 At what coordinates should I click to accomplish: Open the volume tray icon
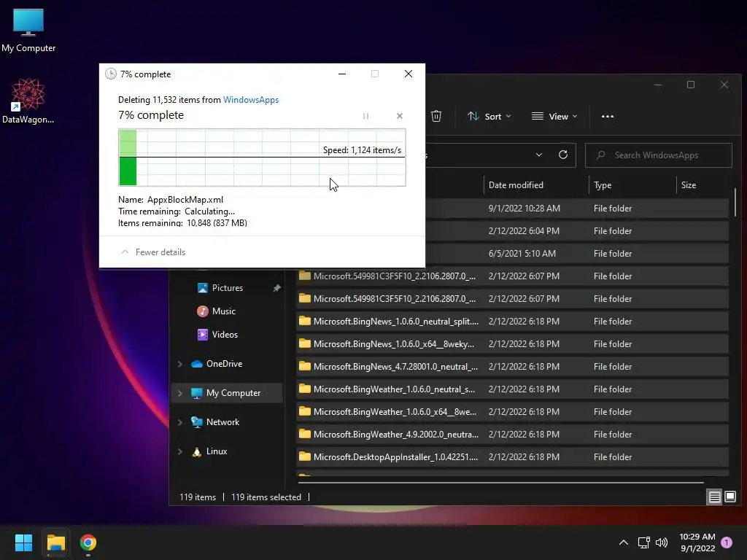pos(662,542)
